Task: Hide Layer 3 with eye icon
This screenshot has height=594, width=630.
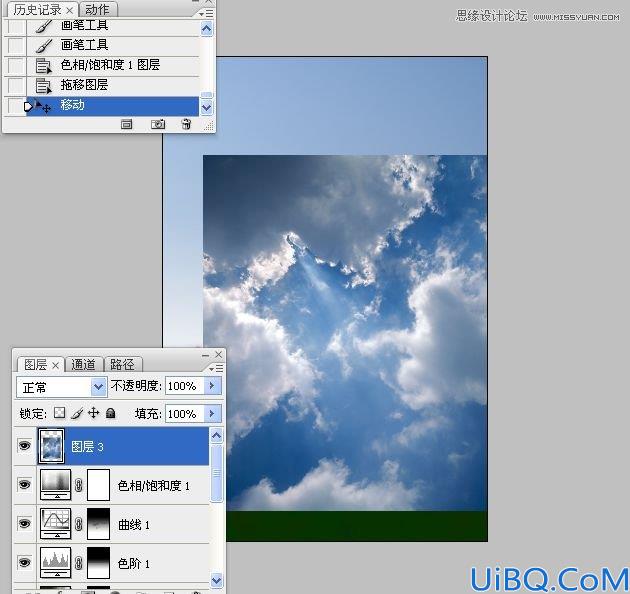Action: [x=24, y=445]
